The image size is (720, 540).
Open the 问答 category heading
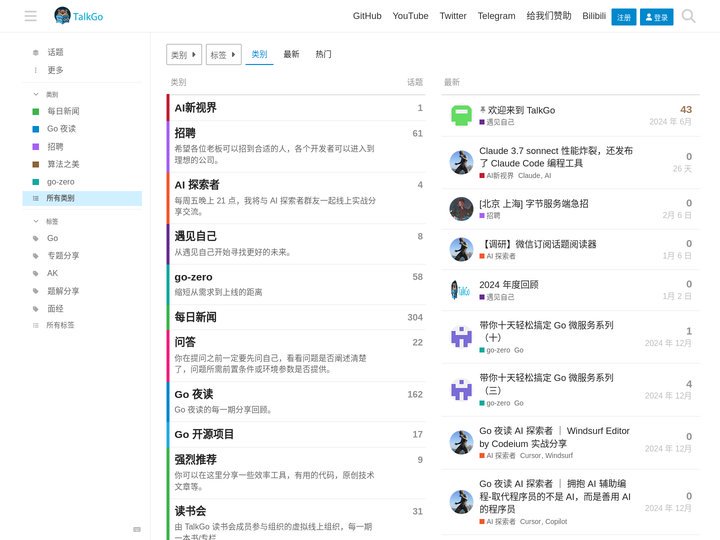point(185,342)
